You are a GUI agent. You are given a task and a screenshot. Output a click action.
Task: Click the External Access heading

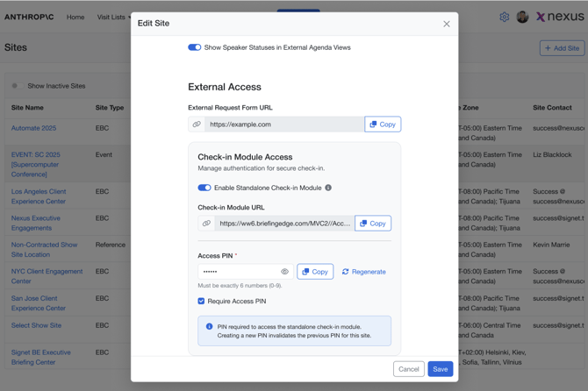[225, 87]
